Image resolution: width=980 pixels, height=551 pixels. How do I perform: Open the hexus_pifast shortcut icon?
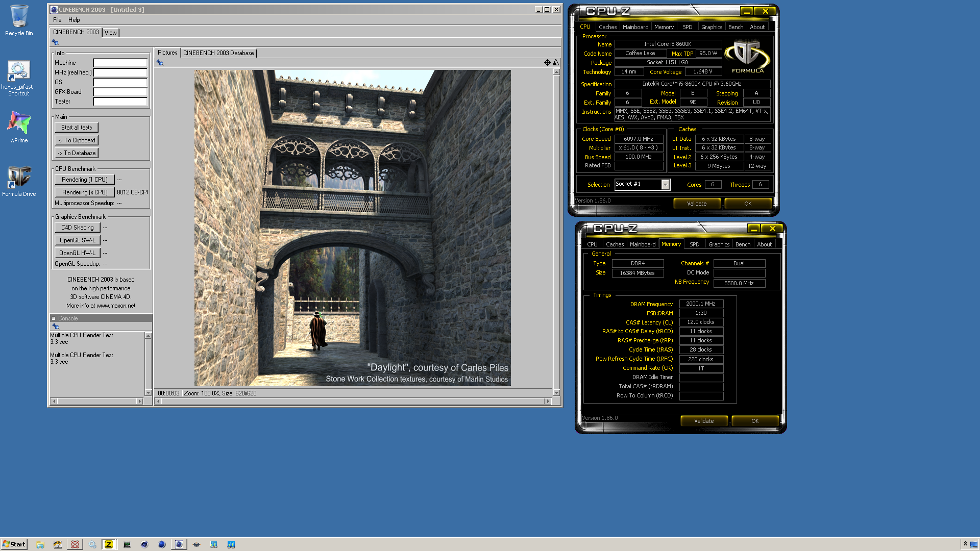[x=19, y=78]
